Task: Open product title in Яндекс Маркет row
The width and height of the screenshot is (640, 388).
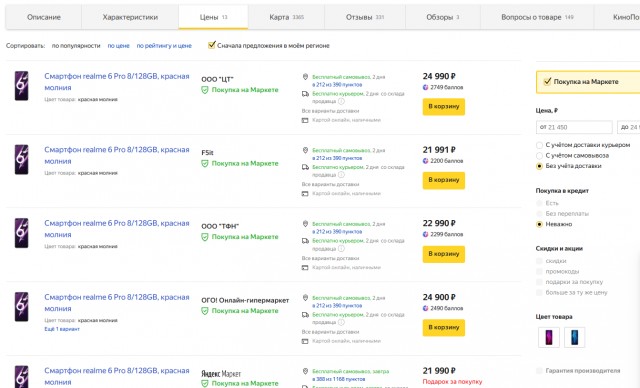Action: pyautogui.click(x=117, y=376)
